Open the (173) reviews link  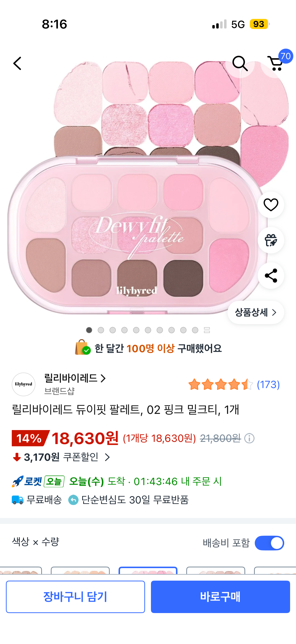pos(268,384)
